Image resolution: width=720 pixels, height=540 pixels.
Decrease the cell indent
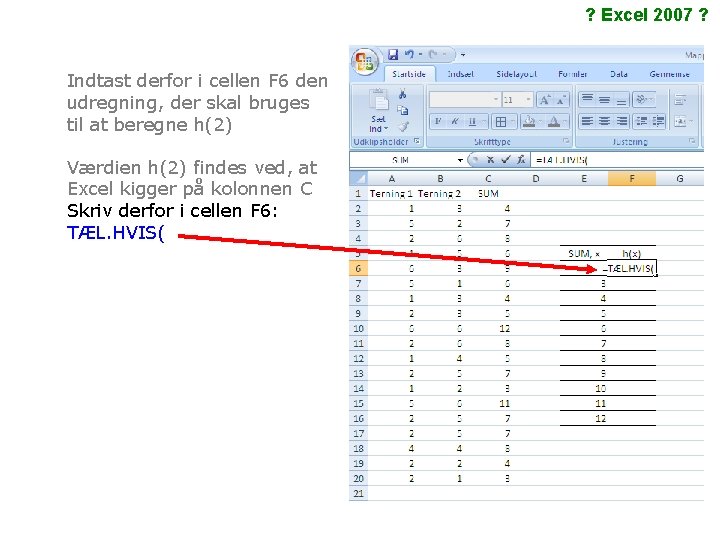pos(641,121)
